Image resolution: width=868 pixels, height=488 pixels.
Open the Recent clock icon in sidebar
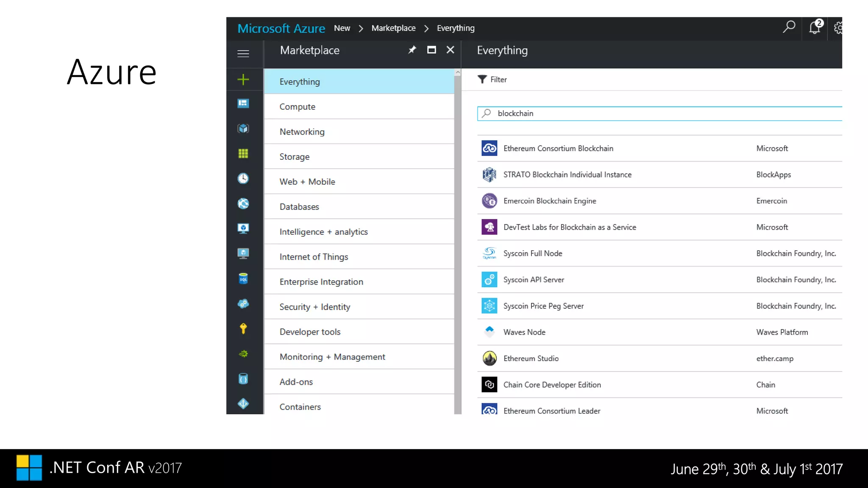pos(243,178)
